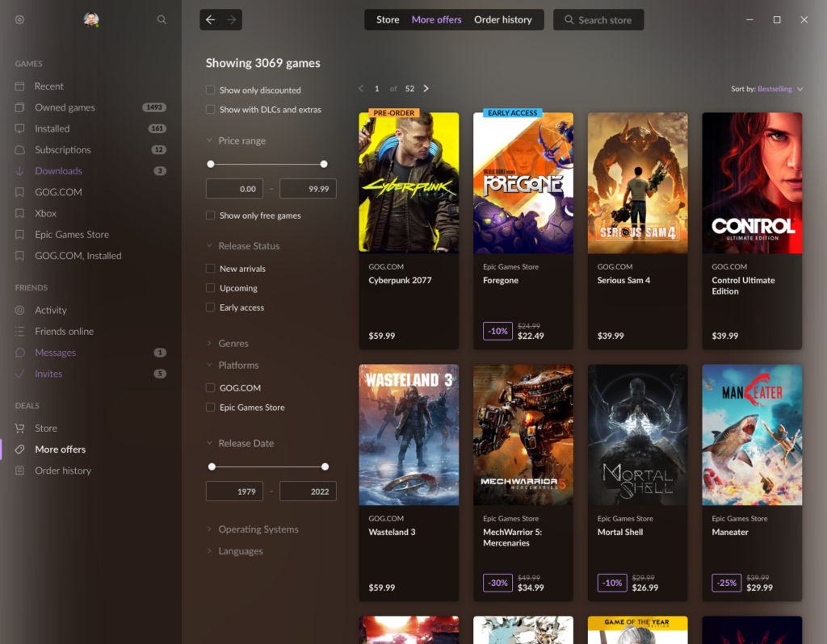Check the Epic Games Store platform filter
This screenshot has width=827, height=644.
pos(211,408)
